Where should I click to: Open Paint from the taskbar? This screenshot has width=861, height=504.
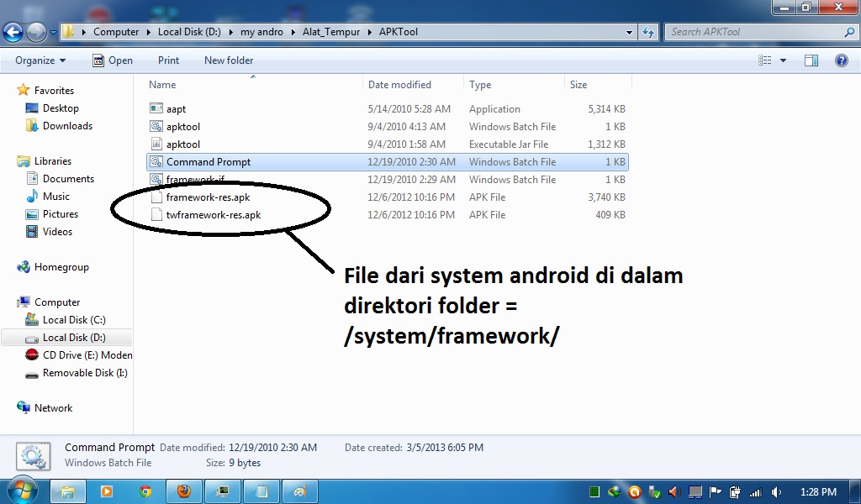tap(299, 491)
